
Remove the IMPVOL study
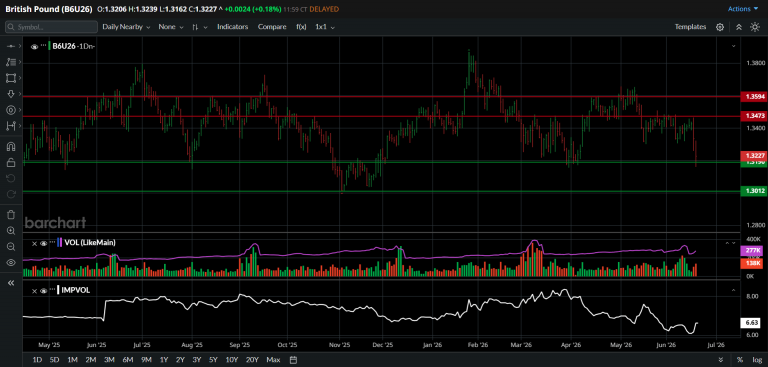point(34,291)
